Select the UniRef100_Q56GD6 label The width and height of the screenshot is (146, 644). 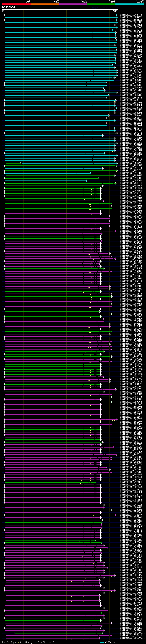(131, 113)
